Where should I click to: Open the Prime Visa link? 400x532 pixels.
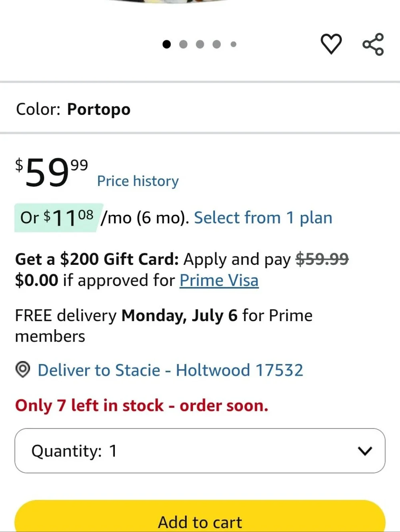coord(219,280)
